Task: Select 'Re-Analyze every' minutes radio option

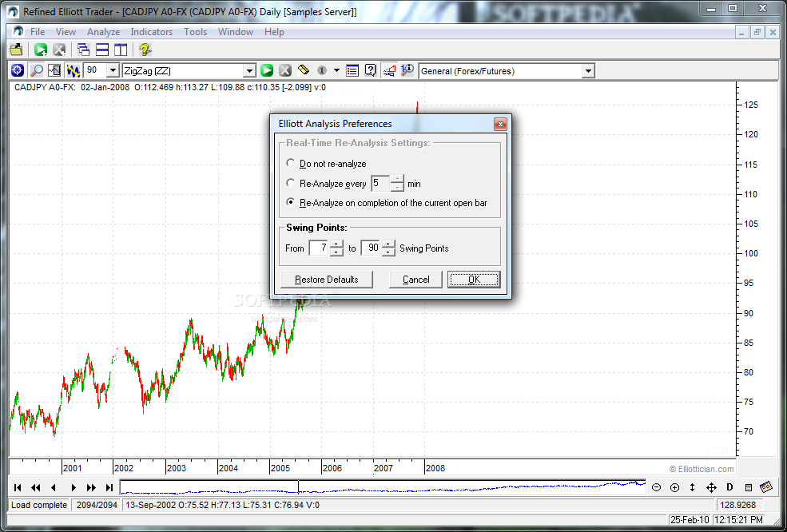Action: click(x=290, y=183)
